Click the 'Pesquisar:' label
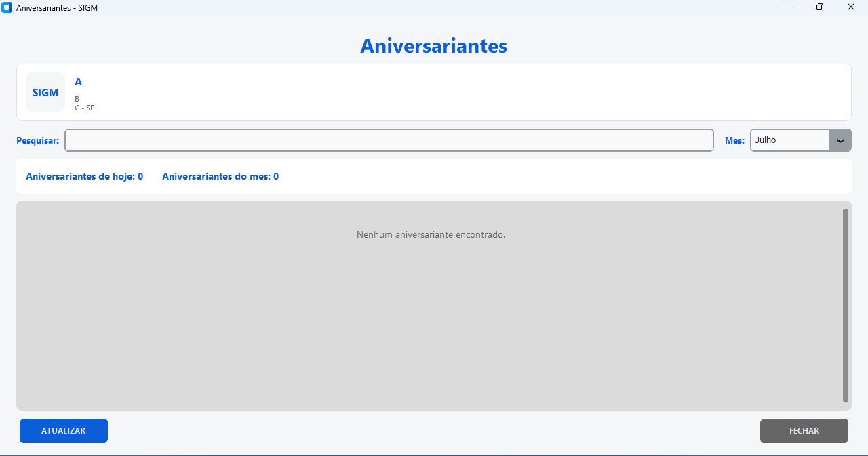This screenshot has height=456, width=868. click(x=37, y=140)
